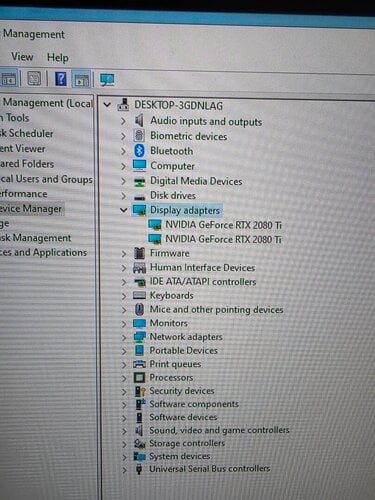Click the Security devices key icon
Screen dimensions: 375x500
click(140, 391)
